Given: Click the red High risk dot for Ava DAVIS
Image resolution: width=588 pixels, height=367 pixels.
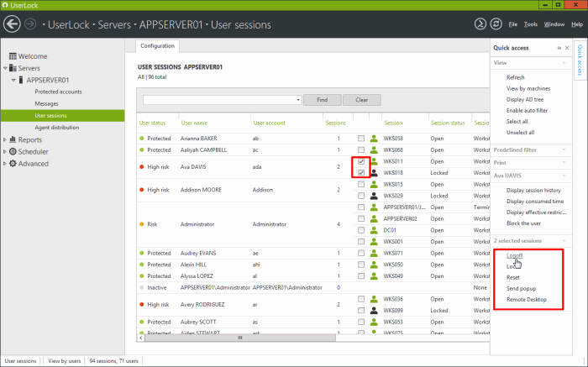Looking at the screenshot, I should 142,167.
